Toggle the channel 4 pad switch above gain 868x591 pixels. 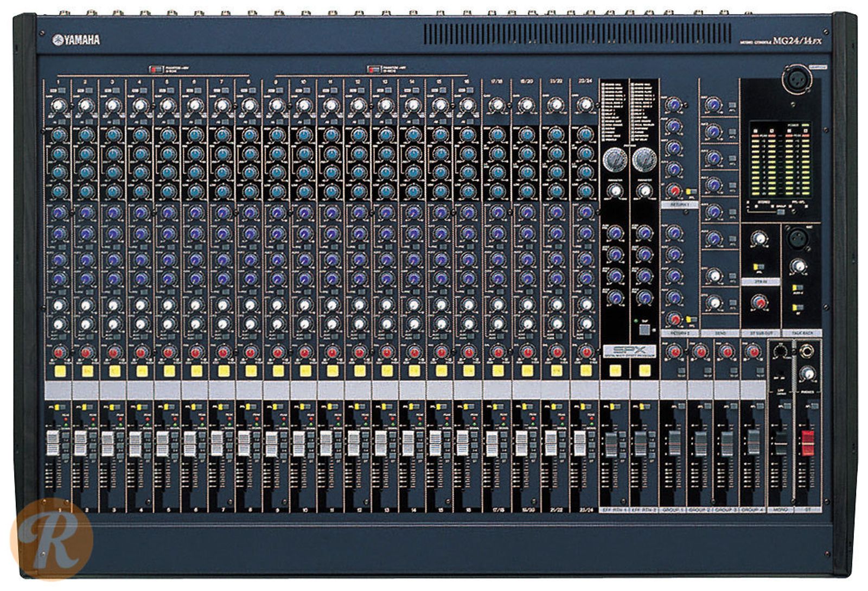(x=143, y=91)
